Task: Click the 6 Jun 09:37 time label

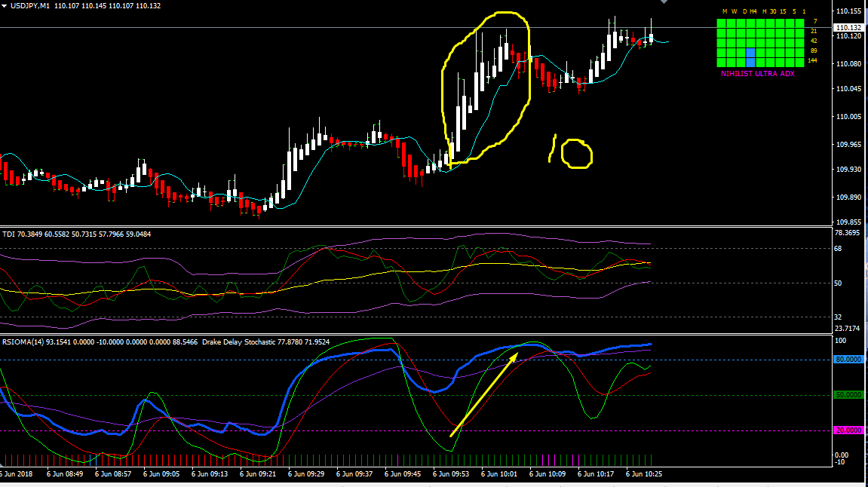Action: pyautogui.click(x=354, y=473)
